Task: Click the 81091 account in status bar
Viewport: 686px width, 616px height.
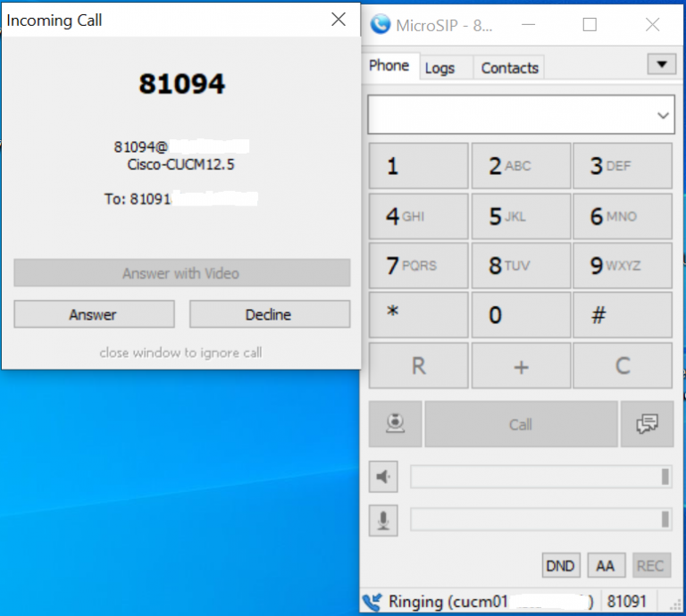Action: tap(626, 601)
